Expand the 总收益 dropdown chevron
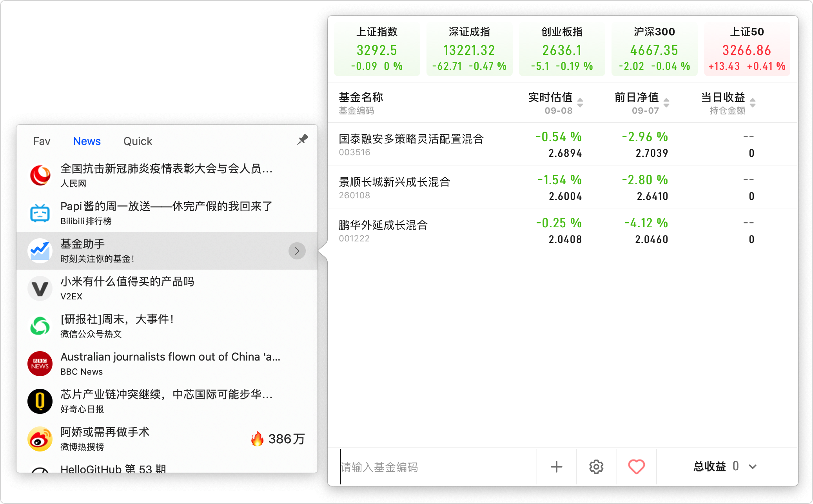The width and height of the screenshot is (813, 504). pyautogui.click(x=753, y=467)
